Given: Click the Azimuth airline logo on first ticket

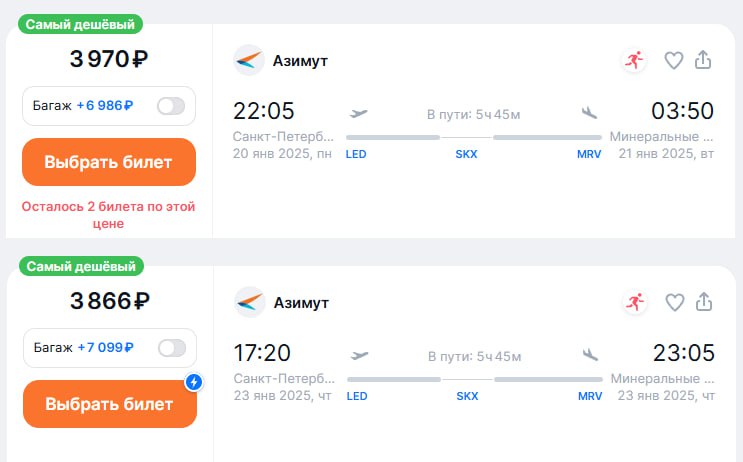Looking at the screenshot, I should pos(248,61).
